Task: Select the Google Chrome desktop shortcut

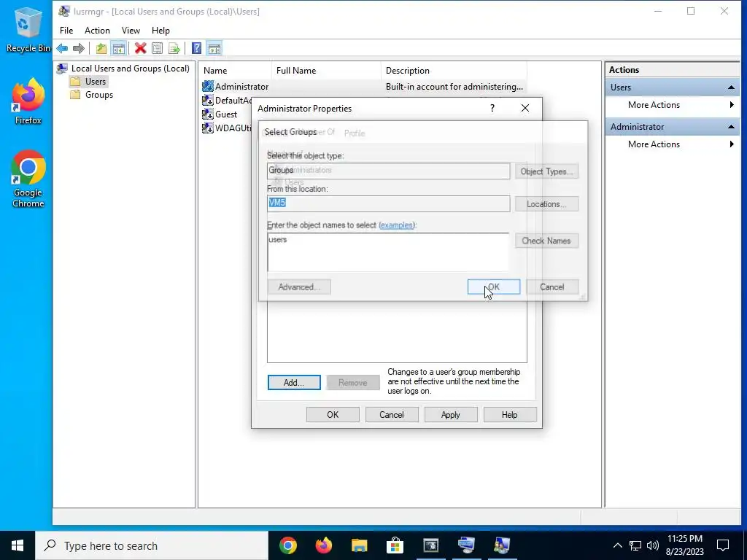Action: pyautogui.click(x=28, y=179)
